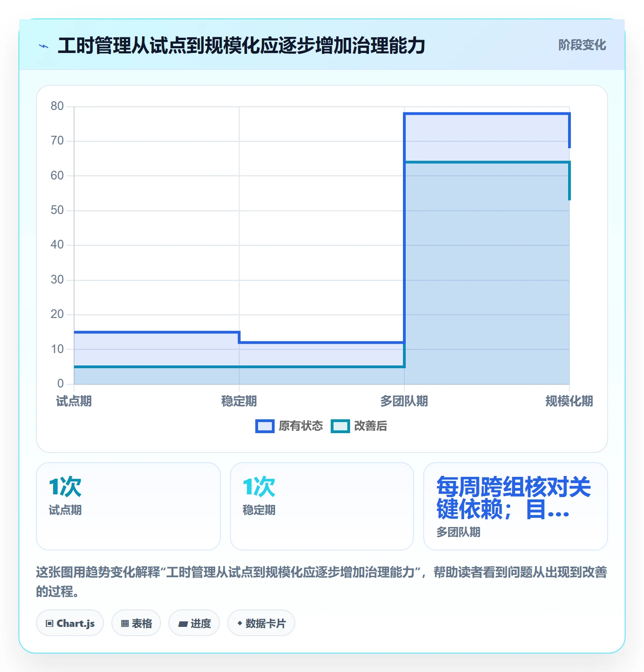This screenshot has height=672, width=644.
Task: Click the bar icon in the 进度 chip
Action: (x=183, y=624)
